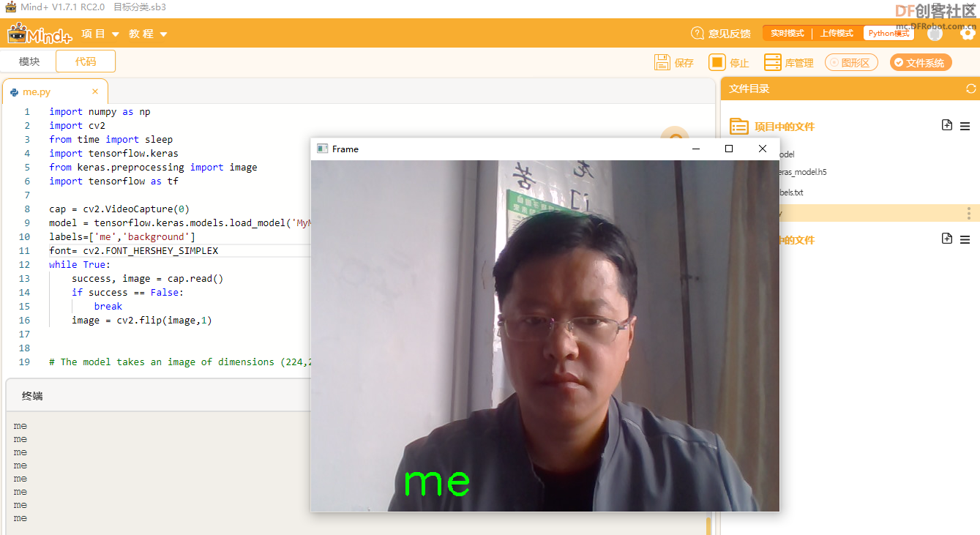This screenshot has width=980, height=535.
Task: Add new file to 项目中的文件
Action: (x=947, y=126)
